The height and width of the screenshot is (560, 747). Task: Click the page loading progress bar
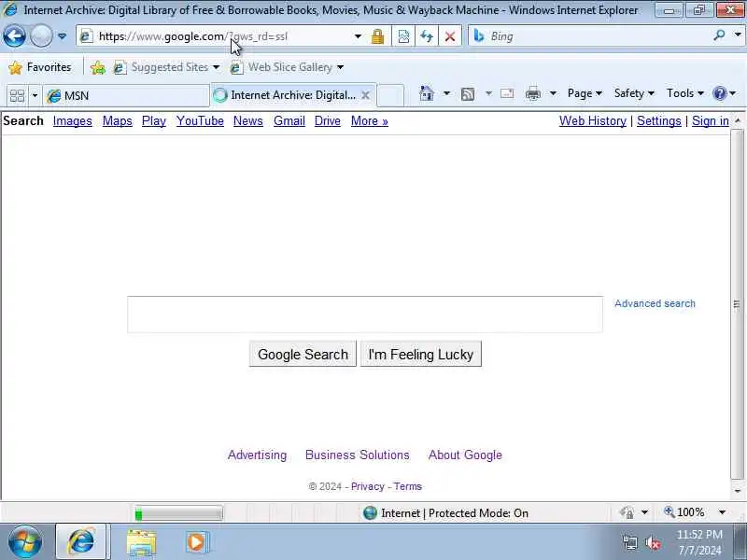pos(178,513)
